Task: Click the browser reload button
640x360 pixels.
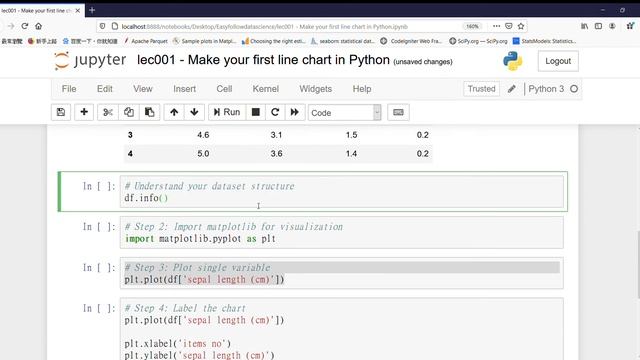Action: [x=25, y=26]
